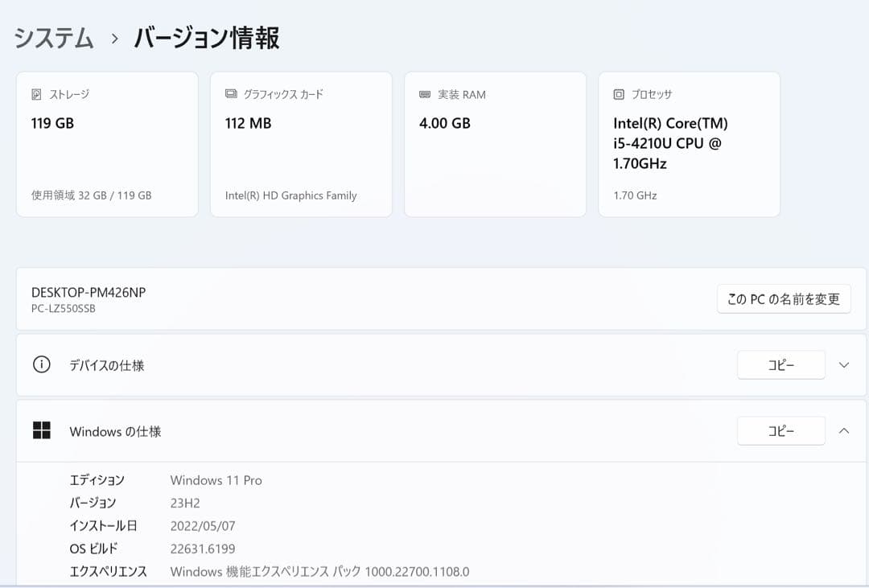Click the processor icon beside プロセッサ
The width and height of the screenshot is (869, 588).
tap(619, 95)
